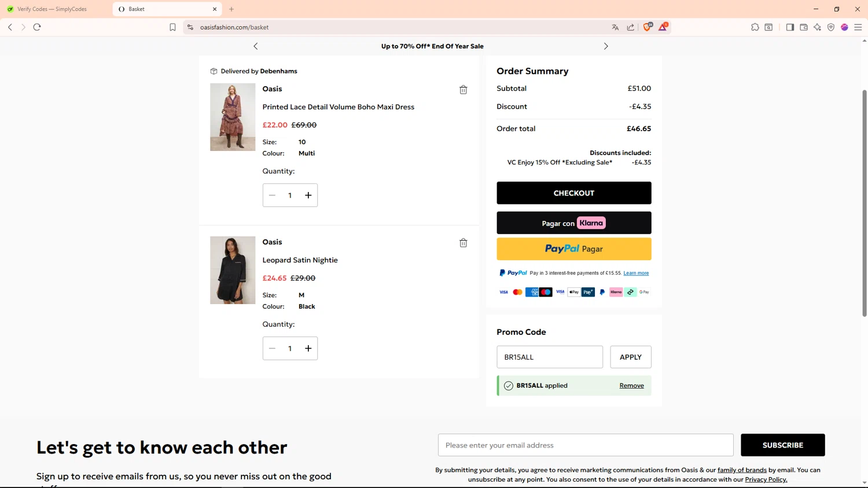The width and height of the screenshot is (868, 488).
Task: Reload the basket page
Action: [x=37, y=27]
